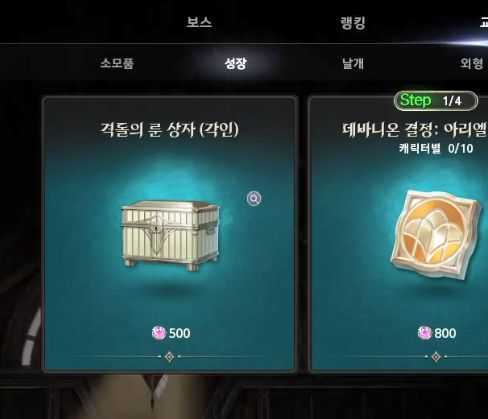The width and height of the screenshot is (488, 419).
Task: Click the 데바니온 결정: 아리엘 title
Action: point(415,130)
